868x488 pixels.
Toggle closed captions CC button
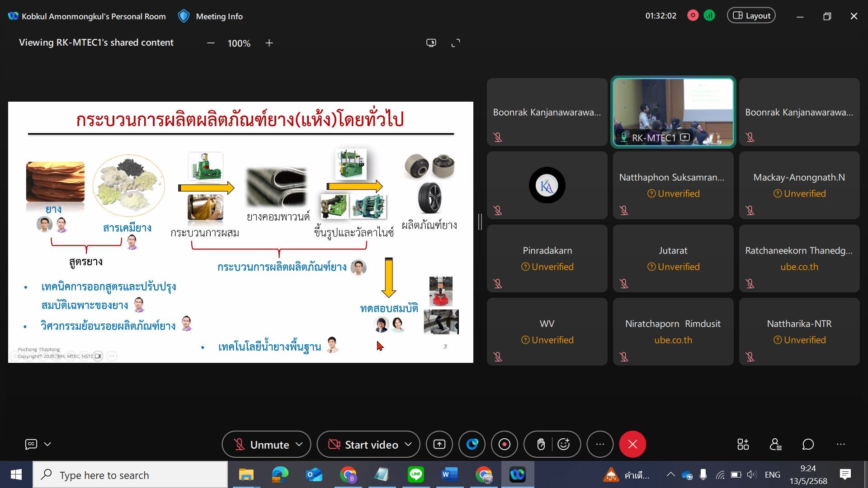[x=31, y=444]
